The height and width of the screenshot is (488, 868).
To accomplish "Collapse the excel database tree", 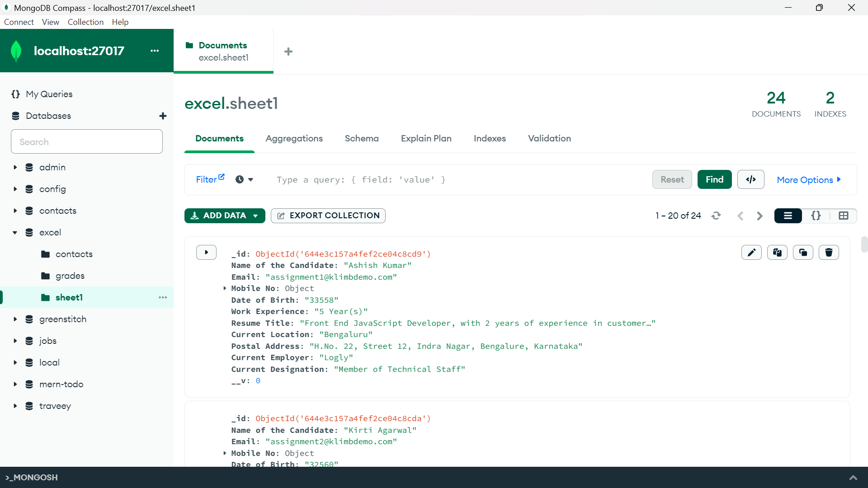I will coord(15,232).
